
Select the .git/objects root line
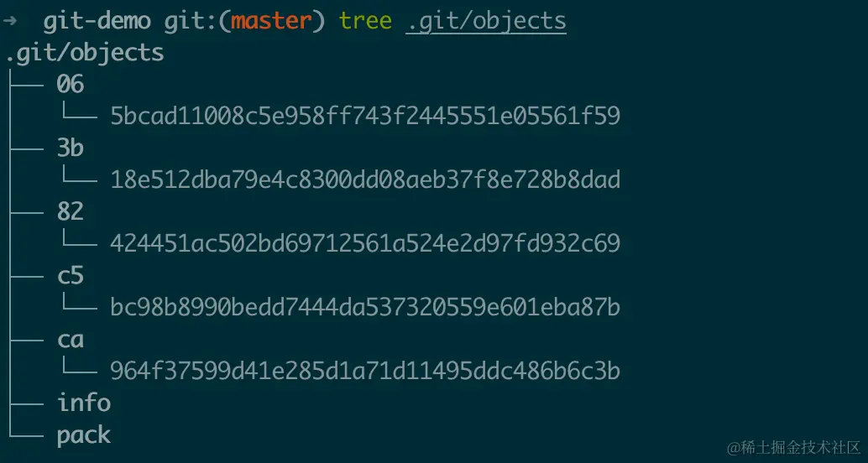coord(85,54)
